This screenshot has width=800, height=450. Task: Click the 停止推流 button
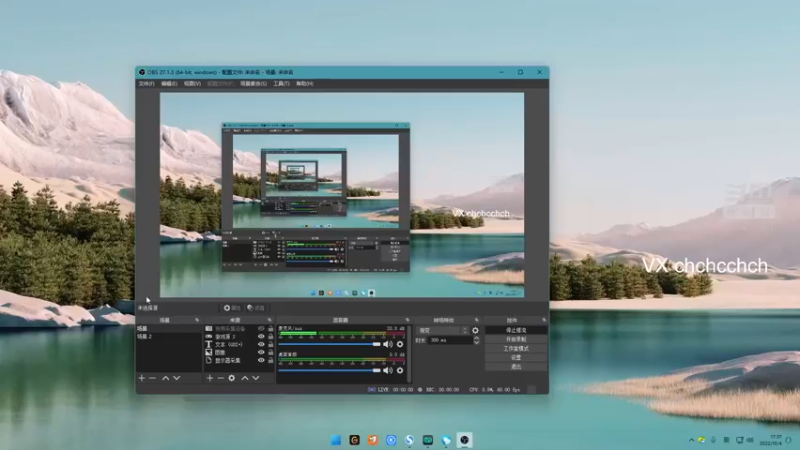pos(516,331)
